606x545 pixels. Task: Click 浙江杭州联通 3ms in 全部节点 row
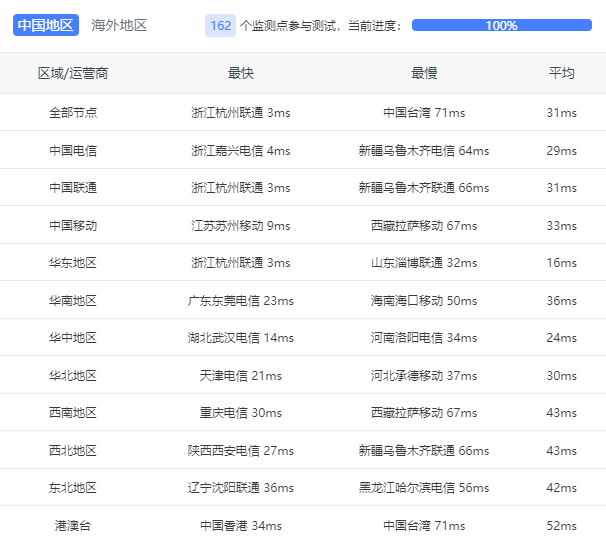coord(240,112)
